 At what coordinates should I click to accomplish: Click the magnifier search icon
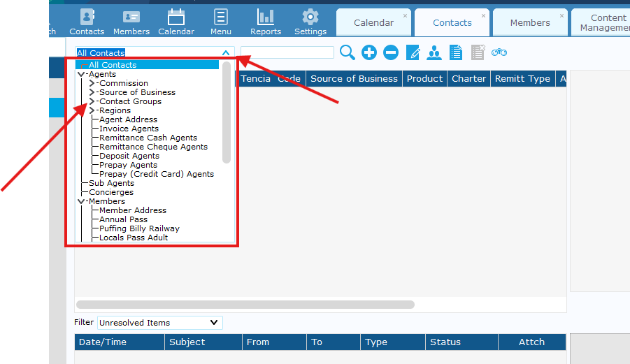tap(347, 52)
